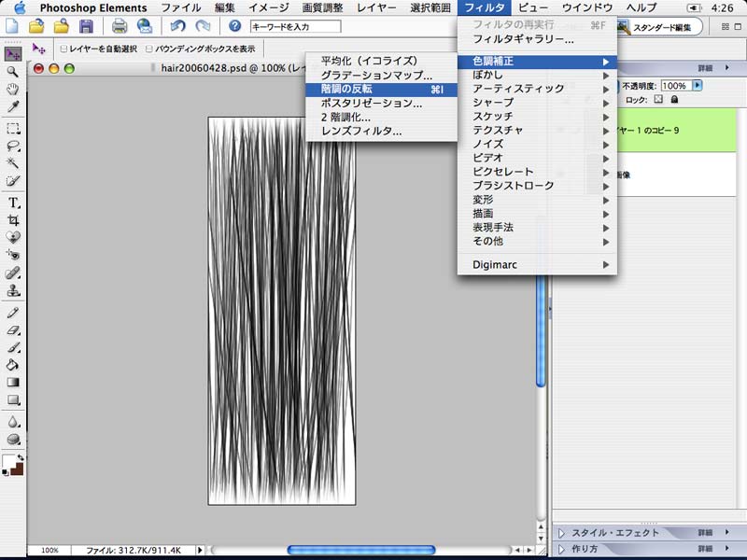Enable レイヤーを自動選択 checkbox
This screenshot has width=747, height=560.
click(63, 49)
